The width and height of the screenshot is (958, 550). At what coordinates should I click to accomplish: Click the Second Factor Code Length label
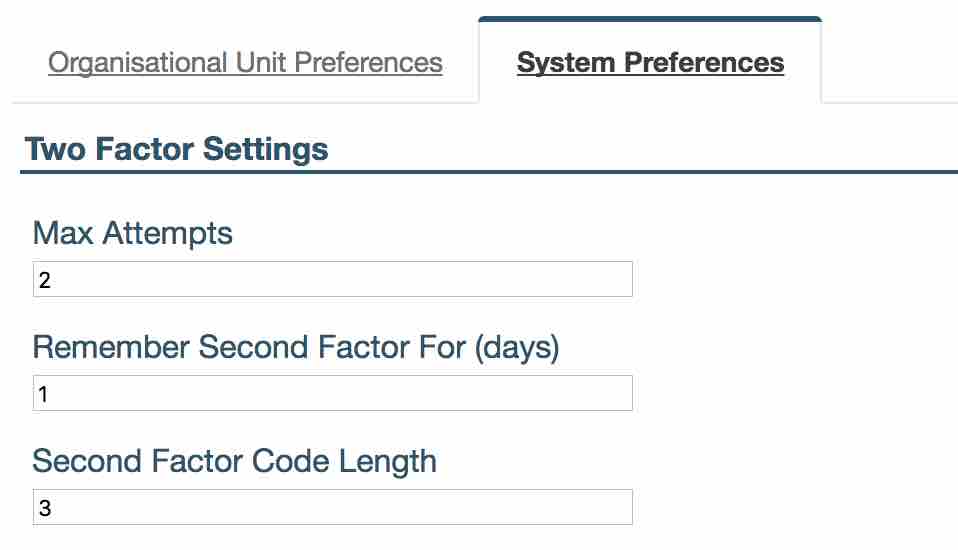(235, 462)
